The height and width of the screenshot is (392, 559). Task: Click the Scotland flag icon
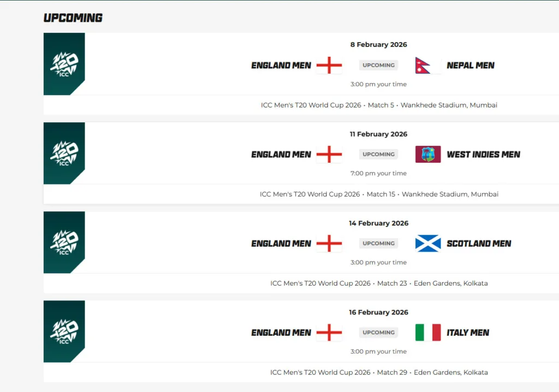(428, 243)
